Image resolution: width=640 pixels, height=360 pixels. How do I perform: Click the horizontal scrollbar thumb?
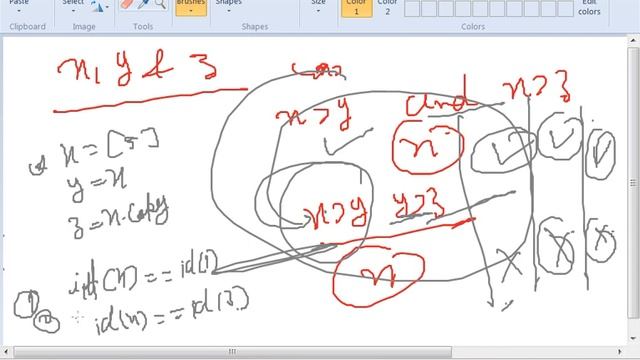point(233,351)
